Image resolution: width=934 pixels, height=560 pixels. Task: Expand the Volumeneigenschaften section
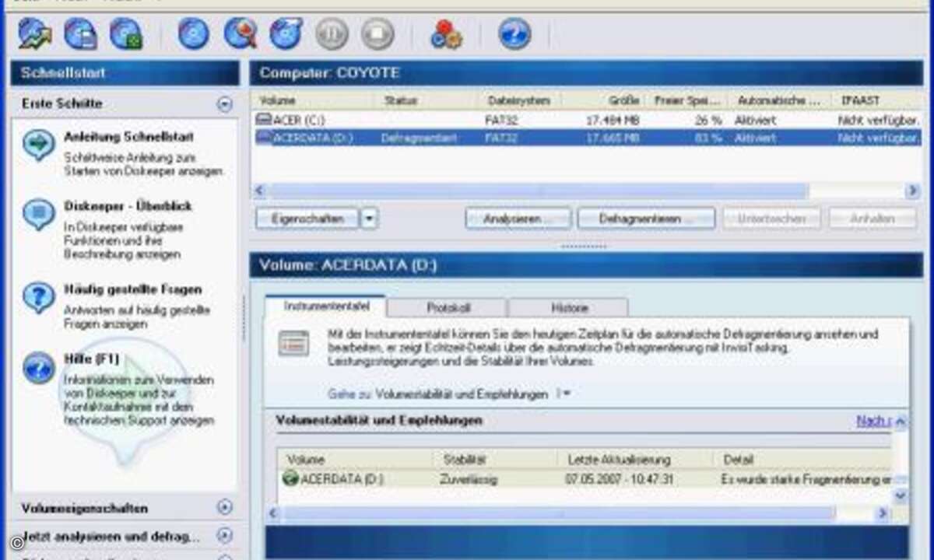click(224, 507)
